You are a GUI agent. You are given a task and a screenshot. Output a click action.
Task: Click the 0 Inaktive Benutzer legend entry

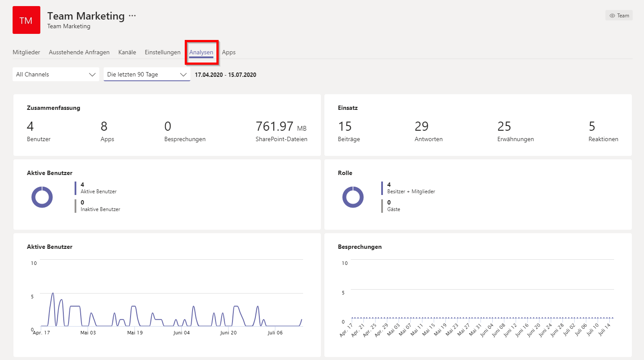(98, 206)
